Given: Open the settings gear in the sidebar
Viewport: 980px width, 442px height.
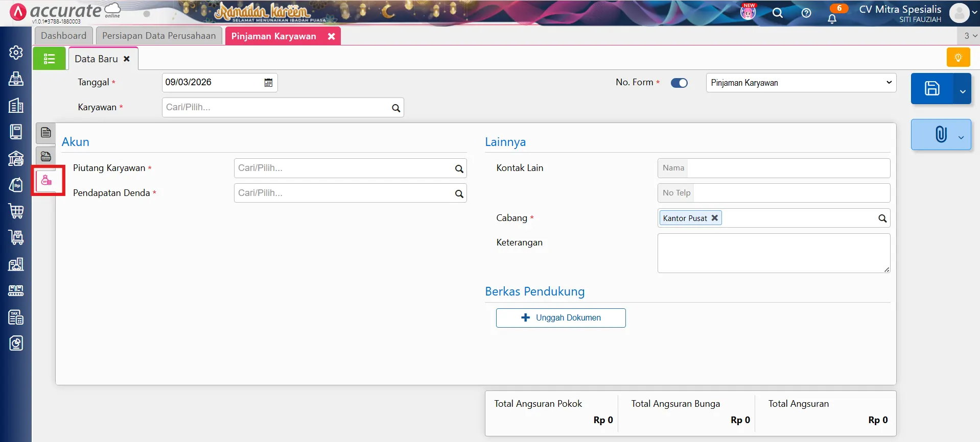Looking at the screenshot, I should pyautogui.click(x=16, y=53).
